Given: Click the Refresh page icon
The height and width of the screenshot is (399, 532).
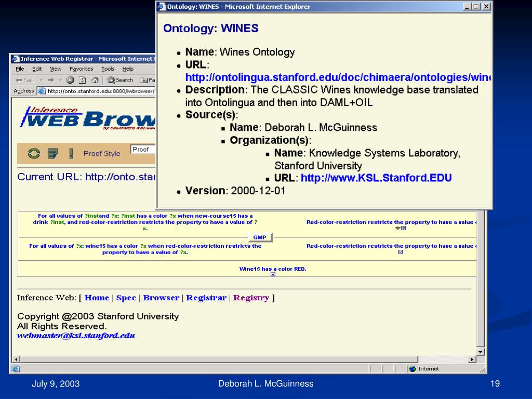Looking at the screenshot, I should (x=82, y=80).
